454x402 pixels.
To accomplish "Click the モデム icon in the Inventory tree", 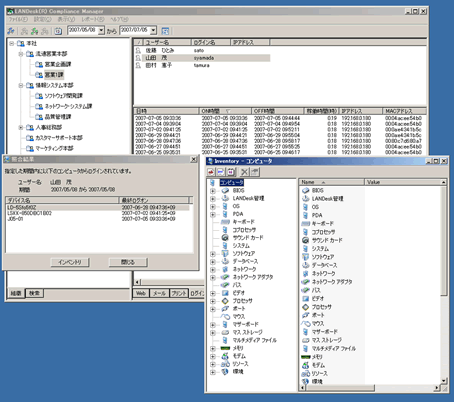I will click(x=225, y=356).
